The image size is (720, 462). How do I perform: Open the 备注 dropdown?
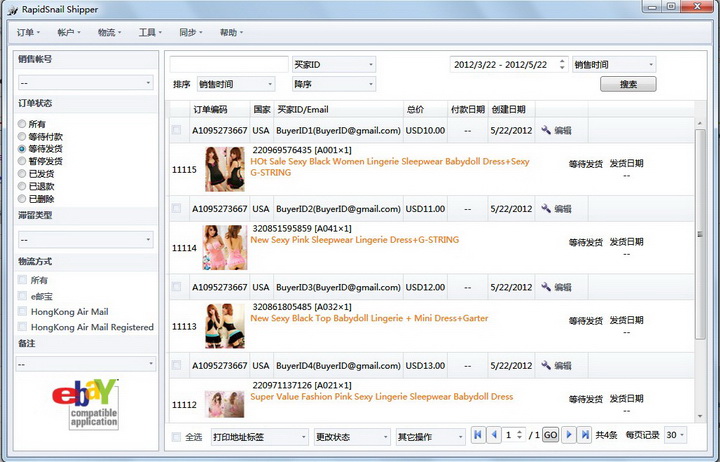(x=85, y=364)
